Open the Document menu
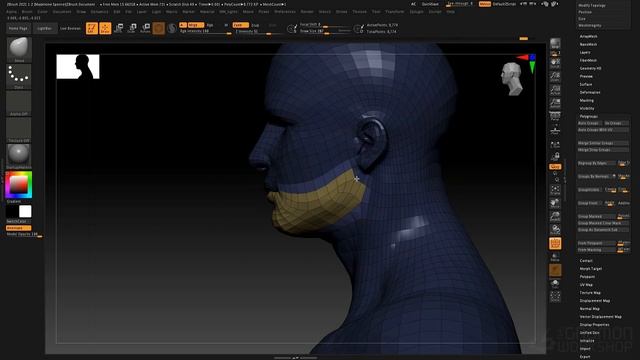 pyautogui.click(x=62, y=12)
